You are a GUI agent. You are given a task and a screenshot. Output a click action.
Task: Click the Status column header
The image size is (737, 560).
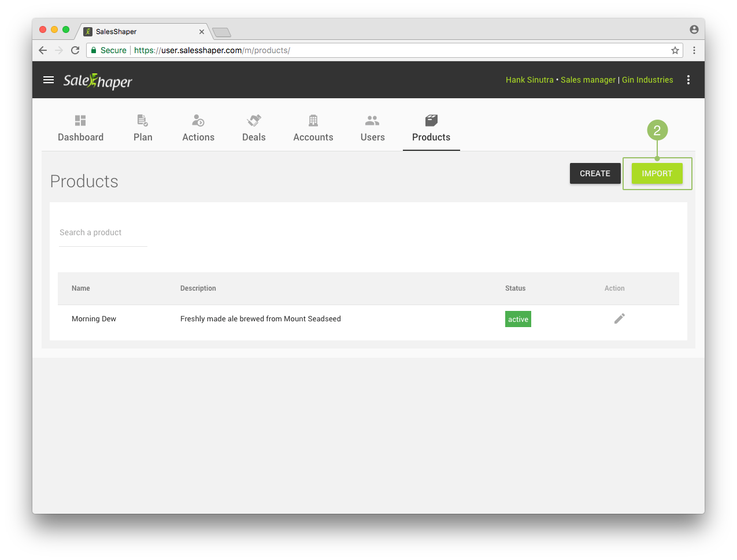pos(515,288)
